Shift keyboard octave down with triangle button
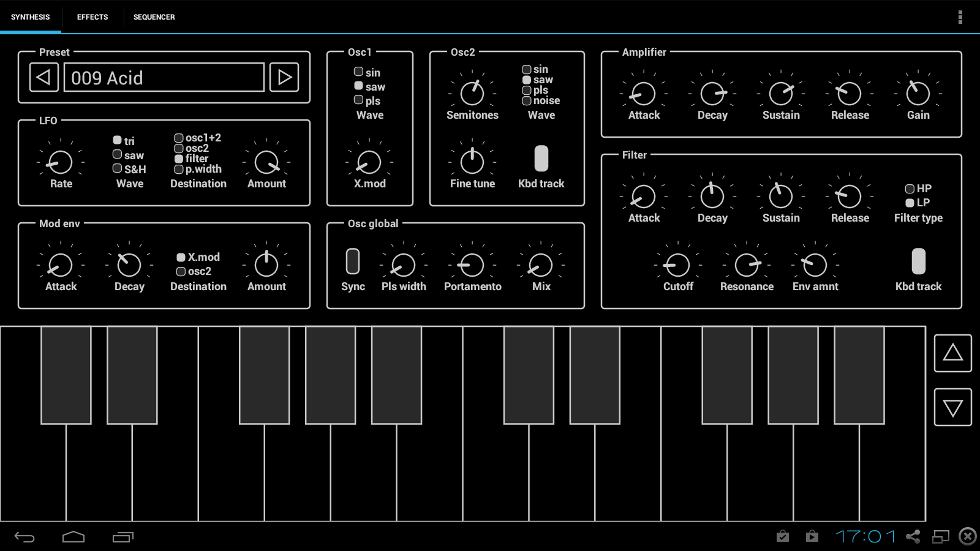 pos(952,407)
